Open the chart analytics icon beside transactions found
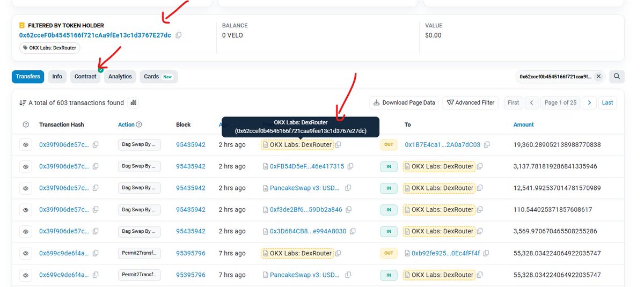The width and height of the screenshot is (644, 287). tap(133, 102)
